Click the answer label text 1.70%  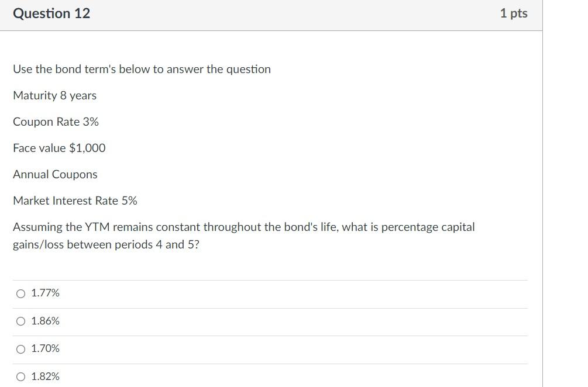point(45,348)
